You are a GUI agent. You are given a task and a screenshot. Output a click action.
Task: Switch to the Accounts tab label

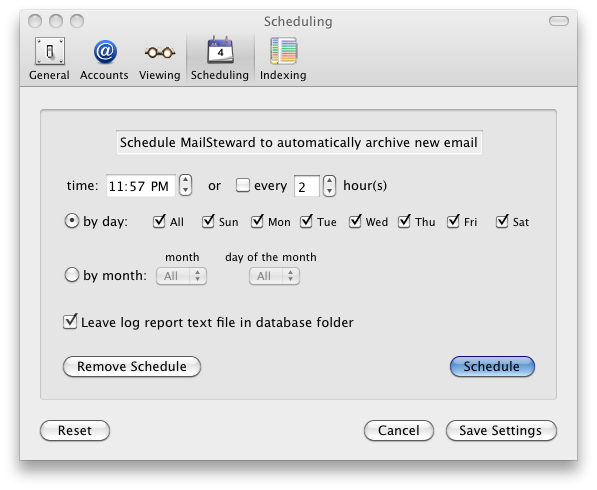[104, 75]
